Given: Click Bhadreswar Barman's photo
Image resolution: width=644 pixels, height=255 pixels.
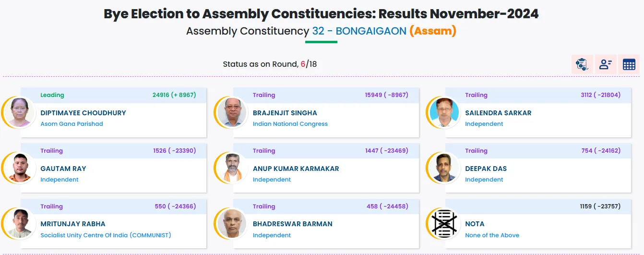Looking at the screenshot, I should tap(232, 224).
